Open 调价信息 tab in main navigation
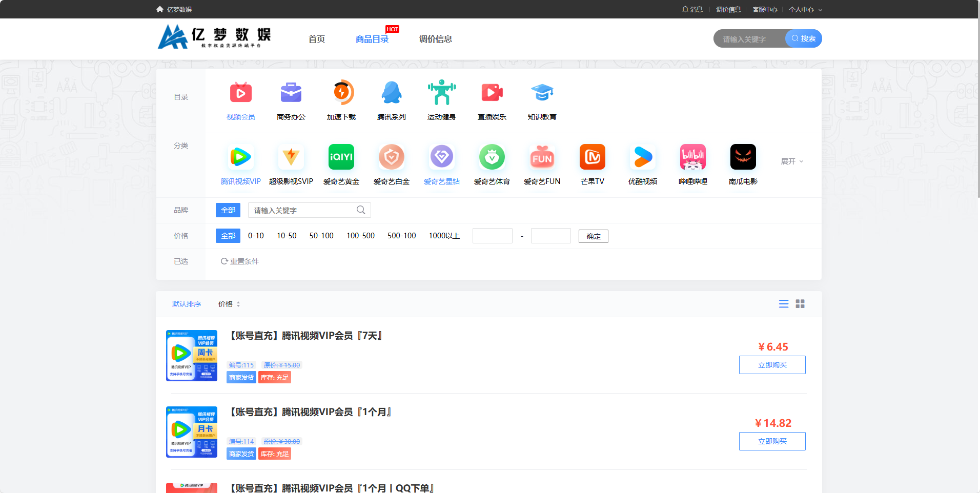Viewport: 980px width, 493px height. click(435, 39)
